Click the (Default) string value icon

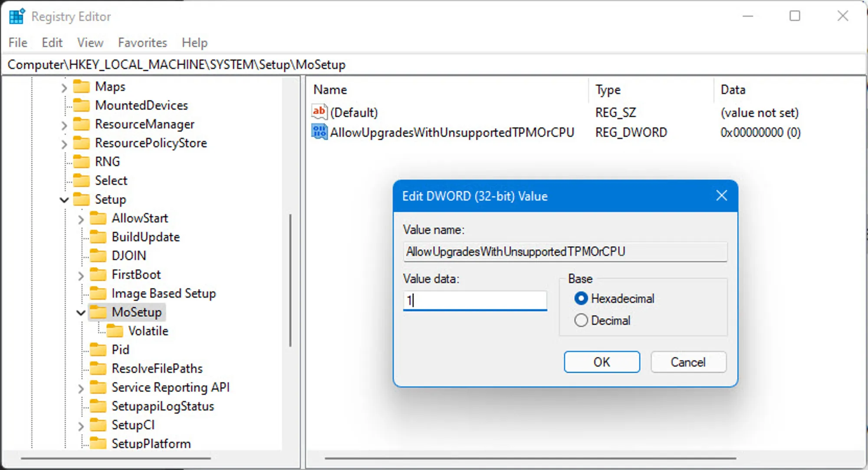(x=319, y=112)
